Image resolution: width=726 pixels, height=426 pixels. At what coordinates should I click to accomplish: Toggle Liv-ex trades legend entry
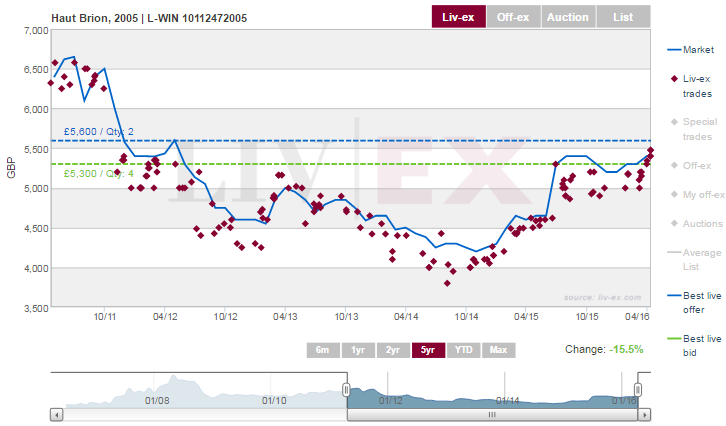tap(691, 86)
